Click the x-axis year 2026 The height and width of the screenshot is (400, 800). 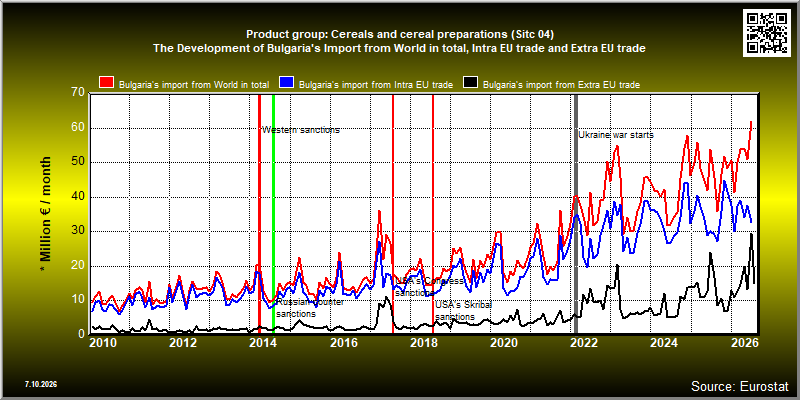click(x=744, y=342)
